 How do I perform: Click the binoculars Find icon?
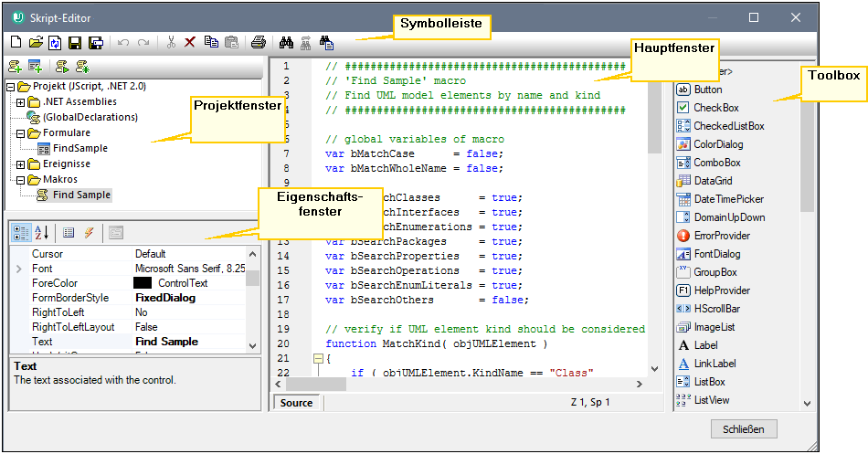click(285, 42)
